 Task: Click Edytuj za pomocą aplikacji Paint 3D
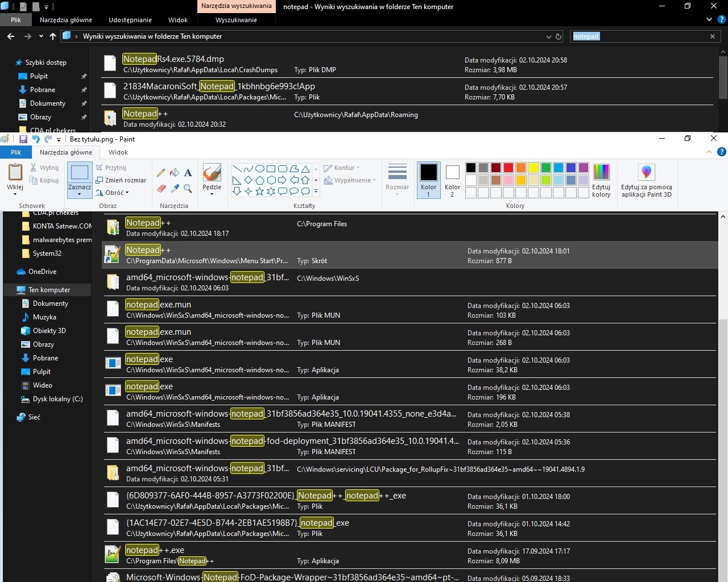pyautogui.click(x=647, y=180)
